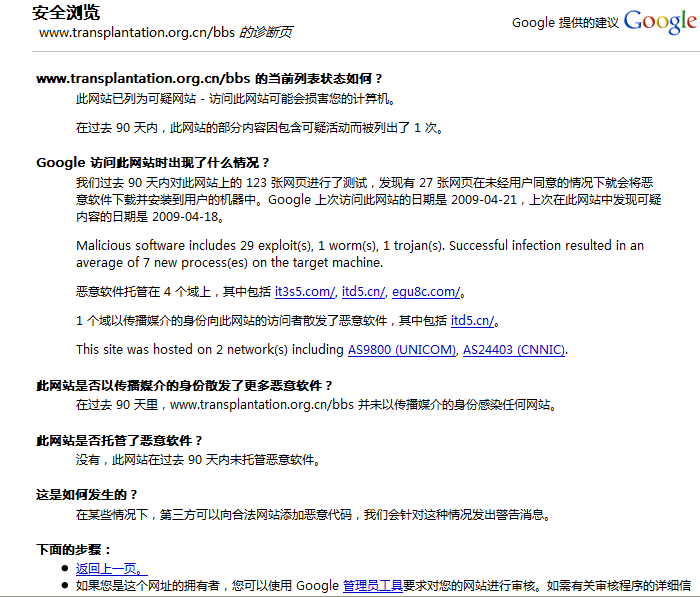700x597 pixels.
Task: Open the it3s5.com/ link
Action: pyautogui.click(x=304, y=292)
